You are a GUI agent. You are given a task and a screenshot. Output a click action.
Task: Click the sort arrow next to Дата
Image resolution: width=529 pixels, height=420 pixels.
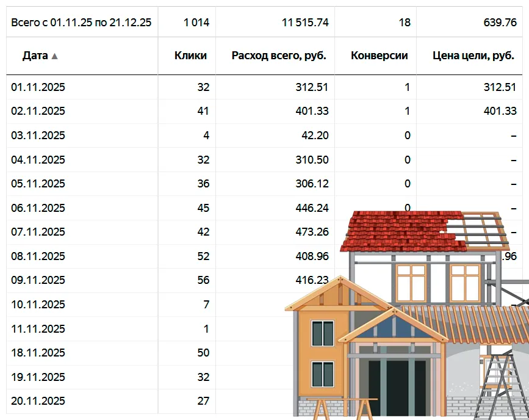click(x=55, y=56)
